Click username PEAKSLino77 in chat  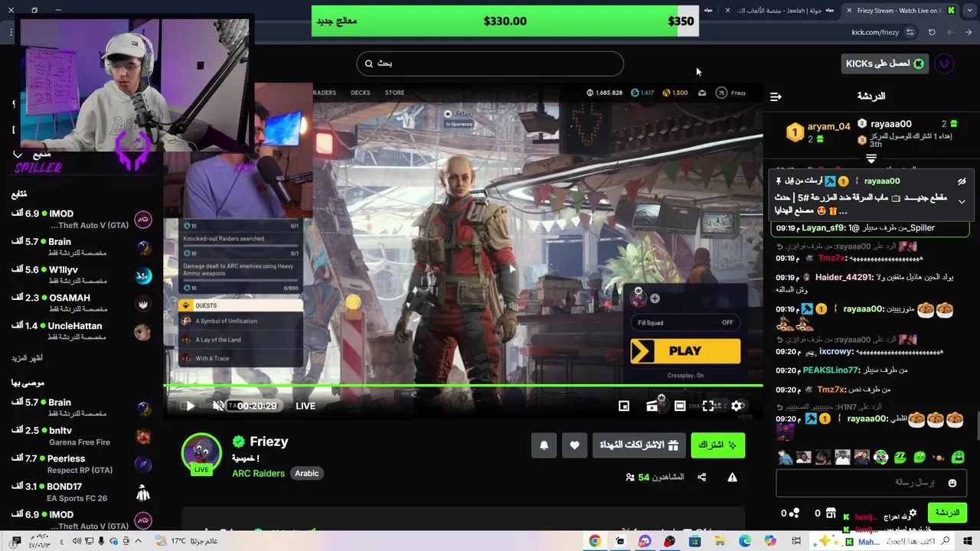coord(831,370)
